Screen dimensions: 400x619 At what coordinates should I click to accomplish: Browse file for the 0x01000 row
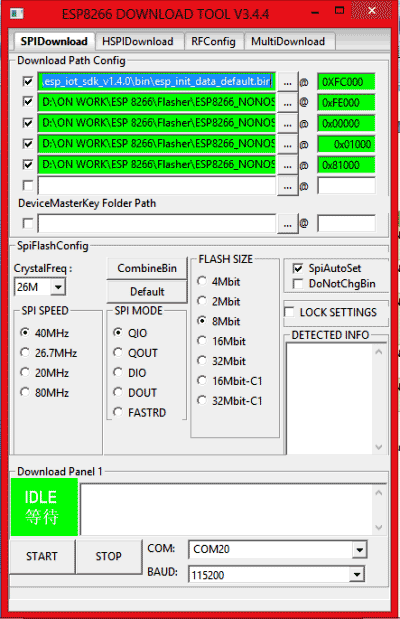click(x=287, y=144)
